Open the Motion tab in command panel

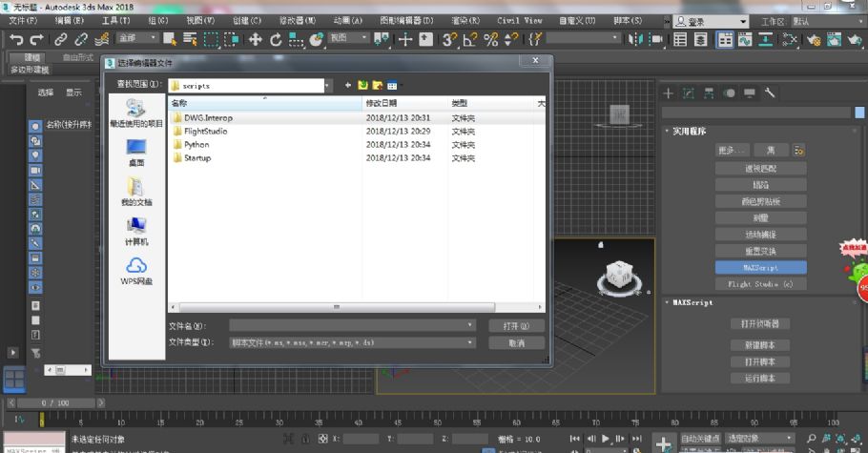[x=729, y=93]
